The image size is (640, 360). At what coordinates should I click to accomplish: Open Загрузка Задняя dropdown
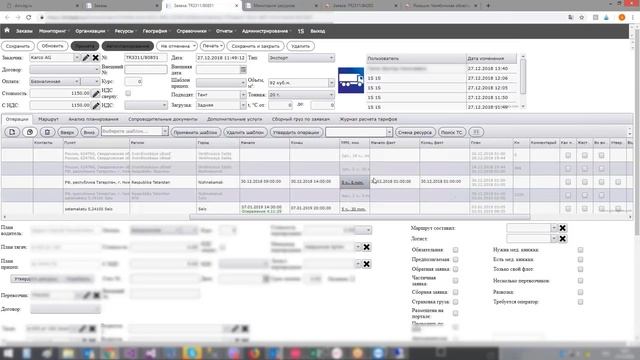tap(243, 105)
